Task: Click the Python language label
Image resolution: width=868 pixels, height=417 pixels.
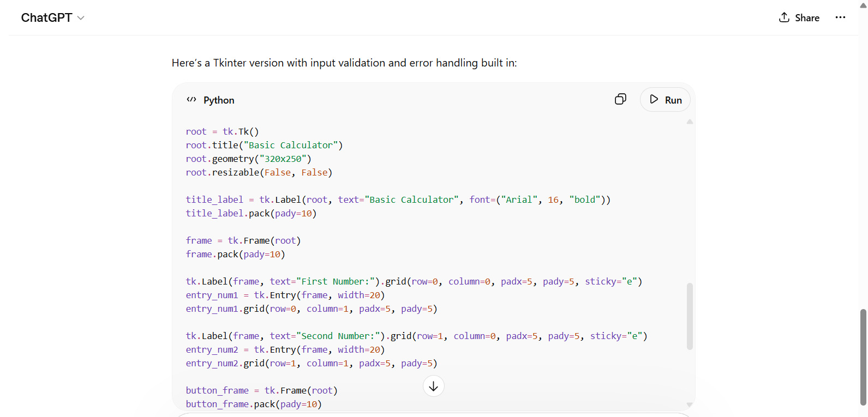Action: tap(219, 100)
